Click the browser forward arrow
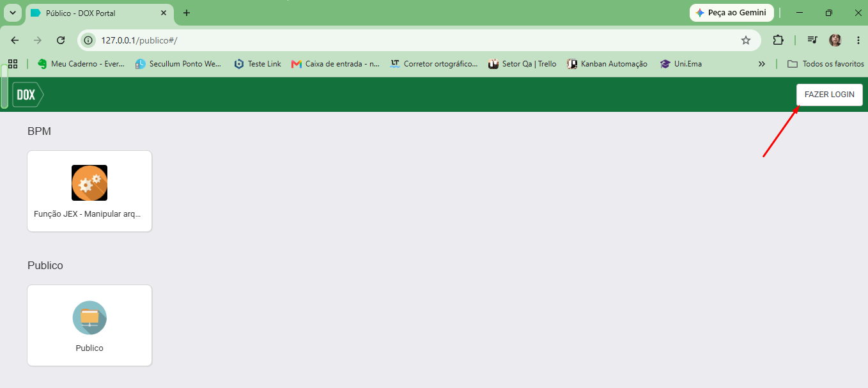 38,40
